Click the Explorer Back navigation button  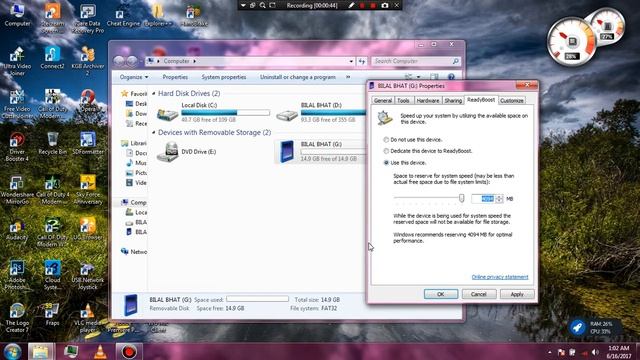click(x=119, y=61)
